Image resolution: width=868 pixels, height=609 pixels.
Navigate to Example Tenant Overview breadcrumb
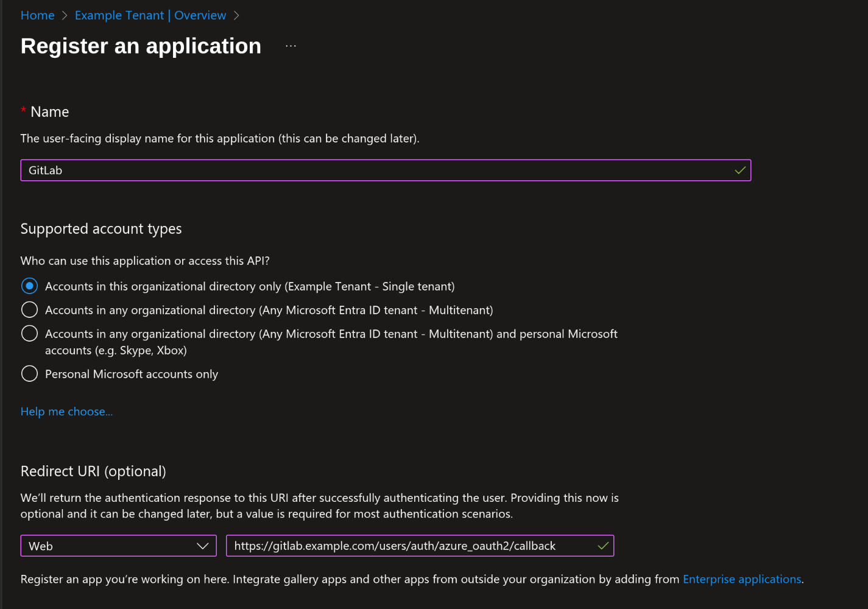coord(150,16)
